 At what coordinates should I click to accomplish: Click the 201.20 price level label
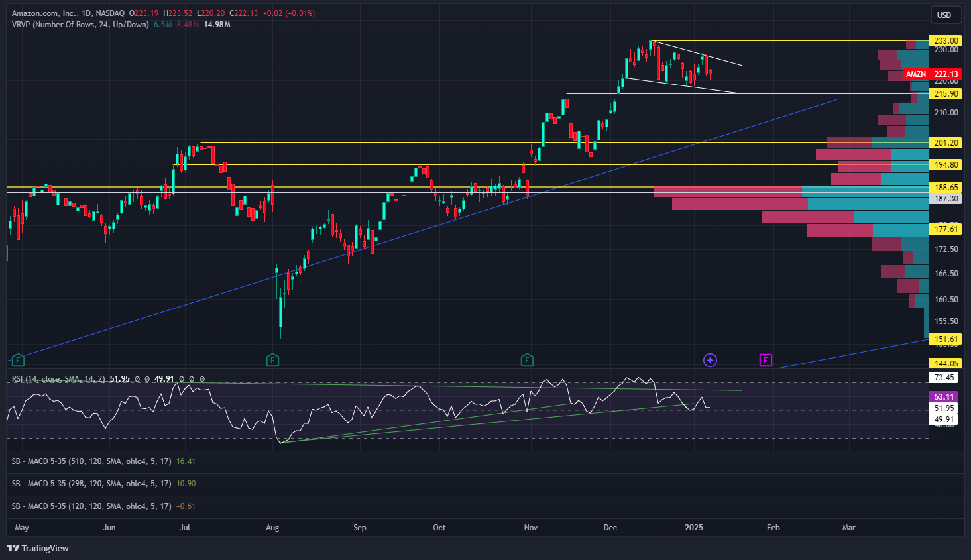click(946, 143)
